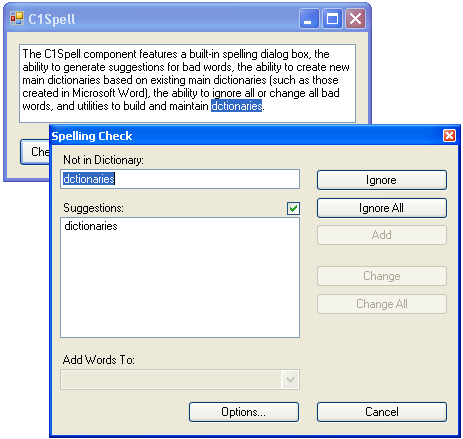Click the Not in Dictionary input field
This screenshot has height=439, width=463.
[180, 179]
